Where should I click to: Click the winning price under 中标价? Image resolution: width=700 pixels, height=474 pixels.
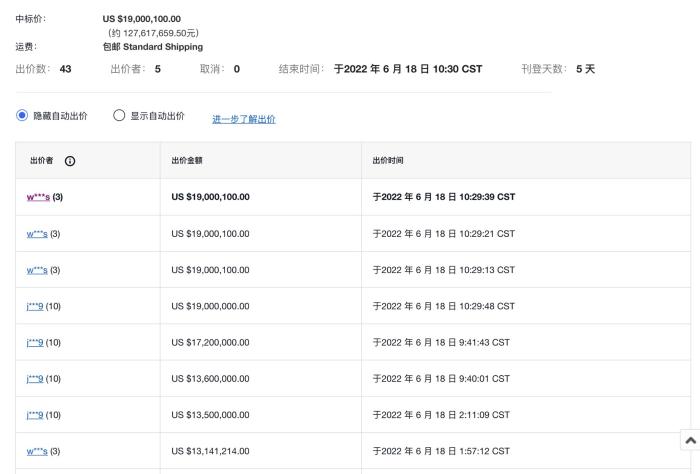pyautogui.click(x=142, y=19)
